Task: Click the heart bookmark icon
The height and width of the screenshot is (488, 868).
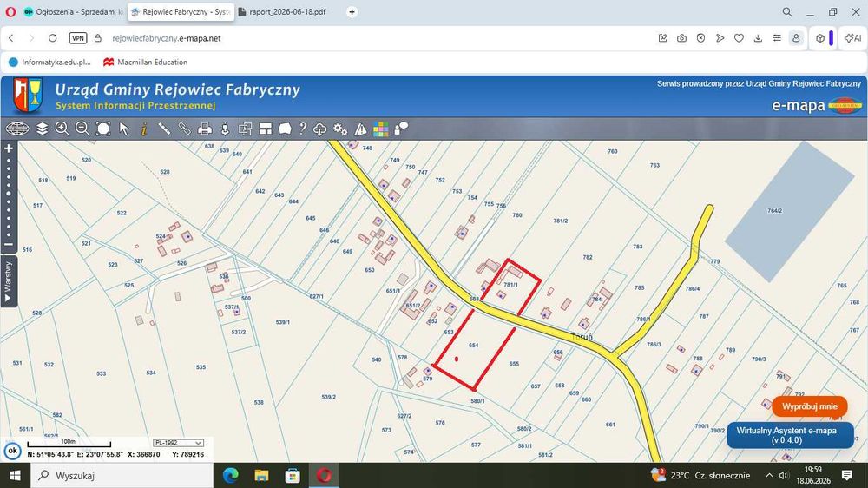Action: 739,38
